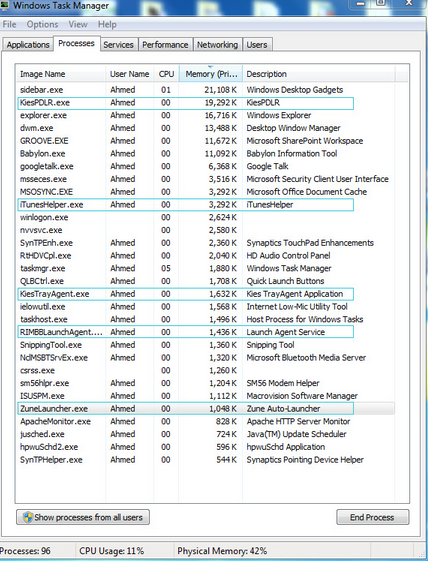Sort by Memory (Private) column header

click(211, 74)
